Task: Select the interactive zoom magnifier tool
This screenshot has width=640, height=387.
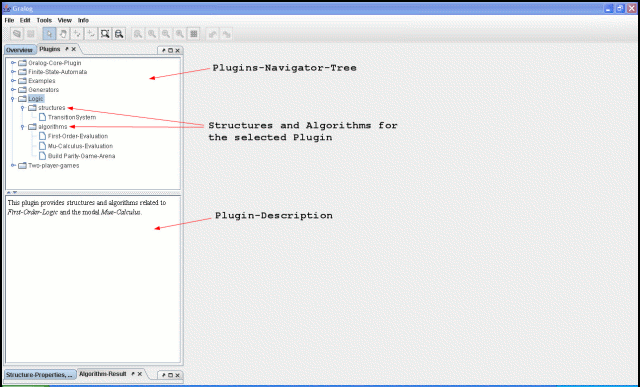Action: (x=119, y=34)
